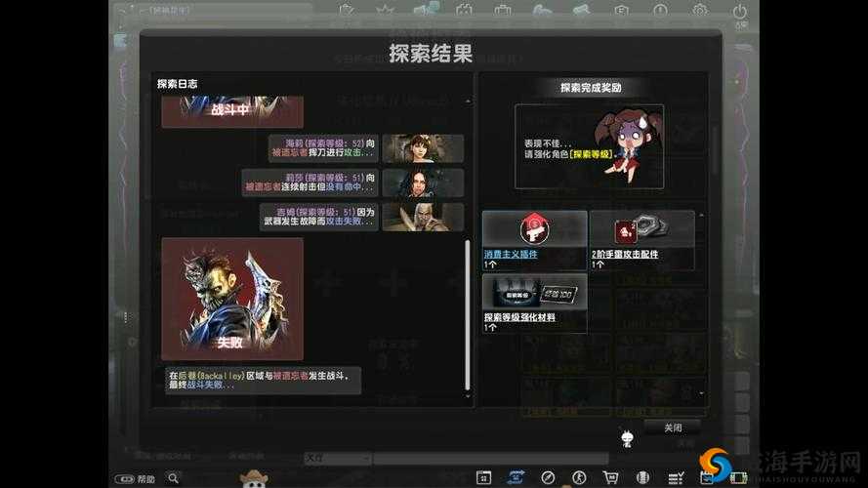The width and height of the screenshot is (868, 488).
Task: Click the rewards list scroll down arrow
Action: tap(702, 393)
